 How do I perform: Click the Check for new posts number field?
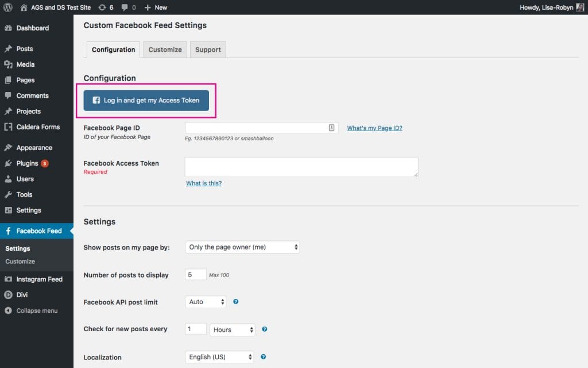[196, 329]
